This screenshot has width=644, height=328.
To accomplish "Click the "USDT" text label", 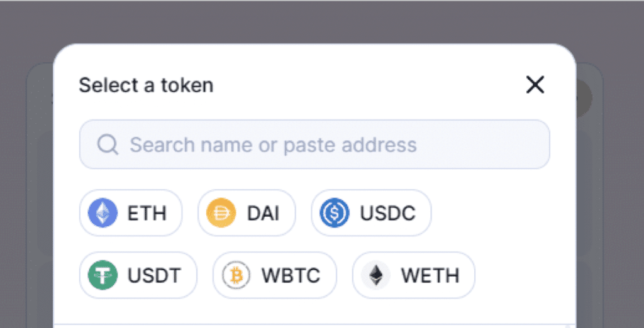I will click(154, 275).
